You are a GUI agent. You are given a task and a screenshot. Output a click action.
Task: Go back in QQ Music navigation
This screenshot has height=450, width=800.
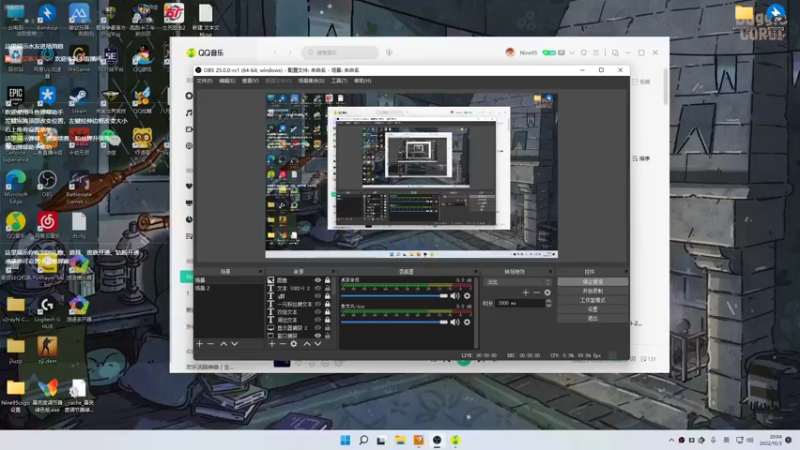tap(276, 53)
